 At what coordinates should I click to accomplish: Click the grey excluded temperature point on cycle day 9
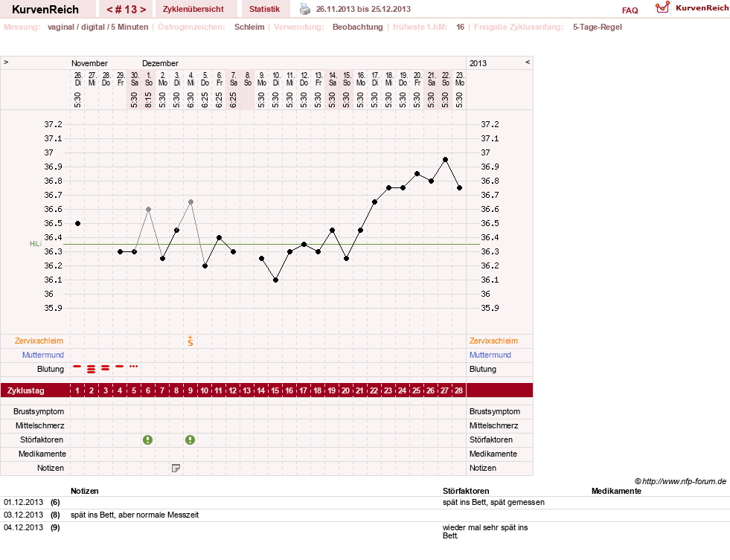tap(191, 202)
